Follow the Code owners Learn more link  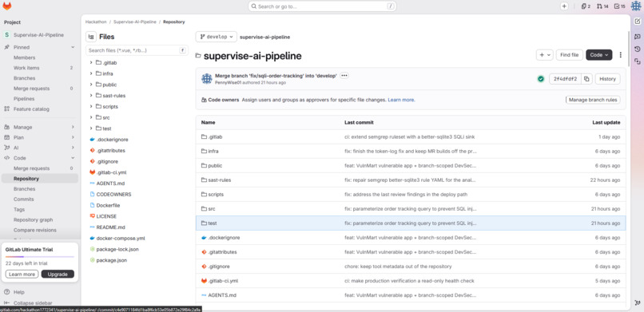401,100
